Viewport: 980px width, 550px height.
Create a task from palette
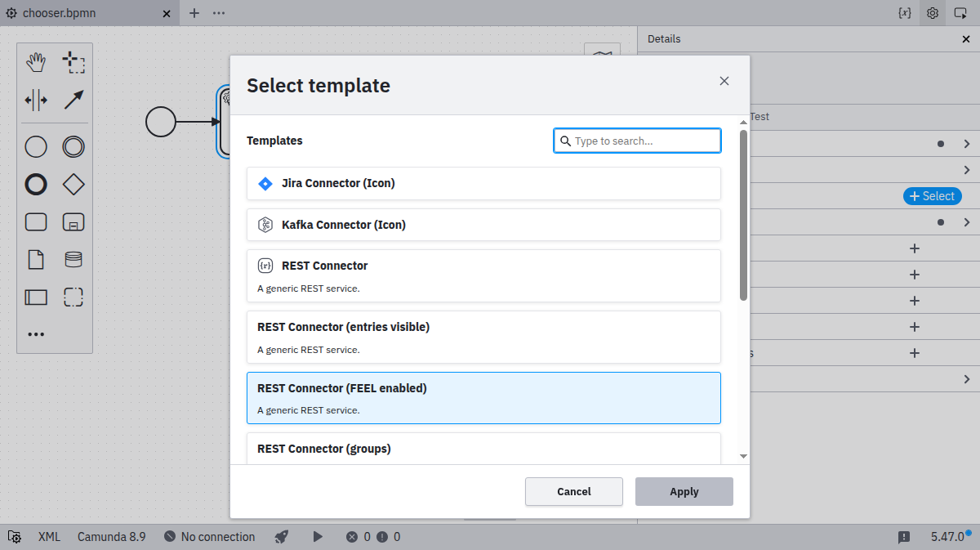[36, 222]
